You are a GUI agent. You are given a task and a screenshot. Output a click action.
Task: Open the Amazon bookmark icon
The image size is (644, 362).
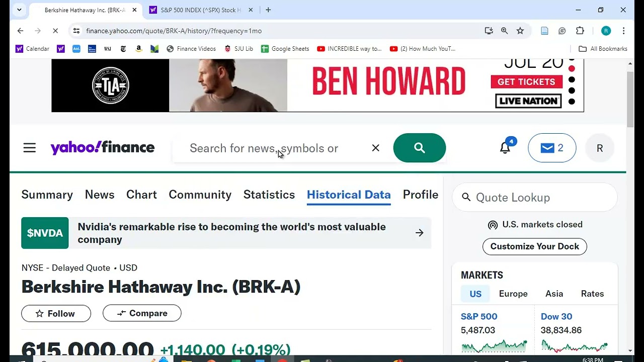click(139, 49)
